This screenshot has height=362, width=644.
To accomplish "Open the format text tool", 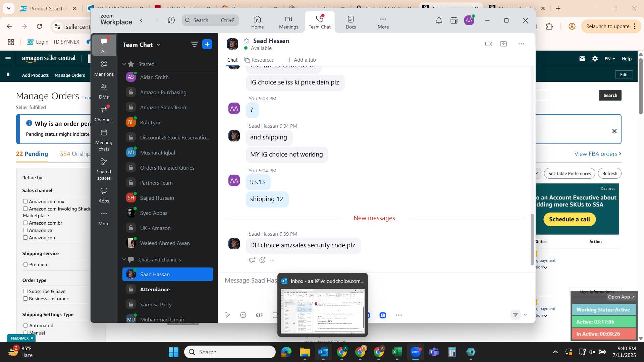I will [227, 315].
